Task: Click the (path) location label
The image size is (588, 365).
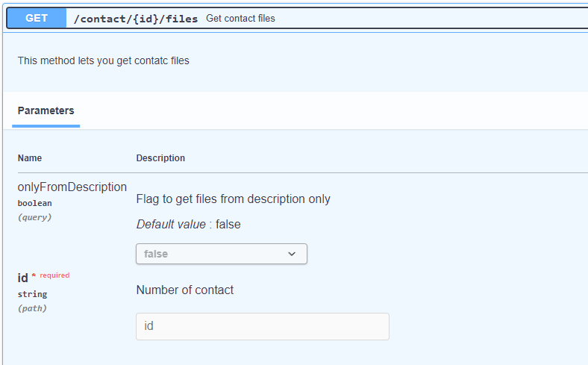Action: pyautogui.click(x=32, y=308)
